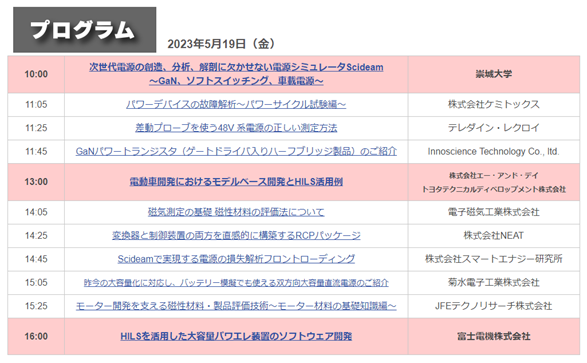
Task: Open the model-based development and HILS link
Action: point(236,182)
